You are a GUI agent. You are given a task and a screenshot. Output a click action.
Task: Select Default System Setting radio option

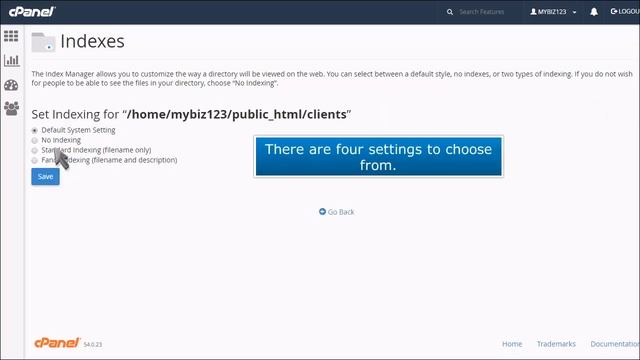35,131
